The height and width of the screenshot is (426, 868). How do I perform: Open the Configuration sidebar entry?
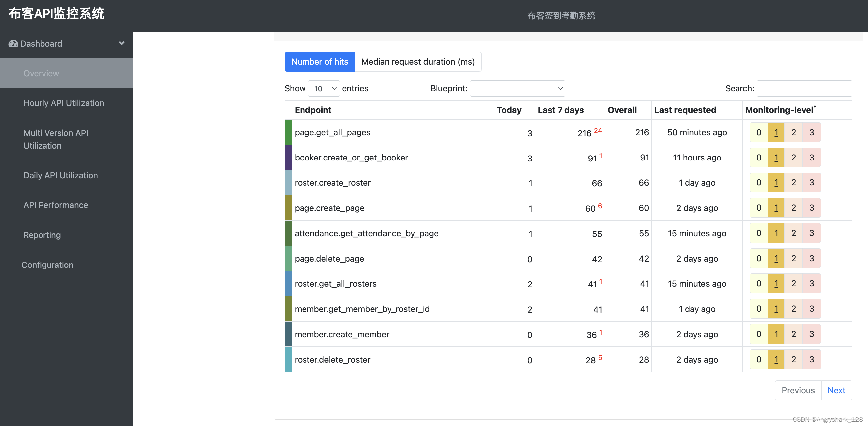[x=47, y=265]
